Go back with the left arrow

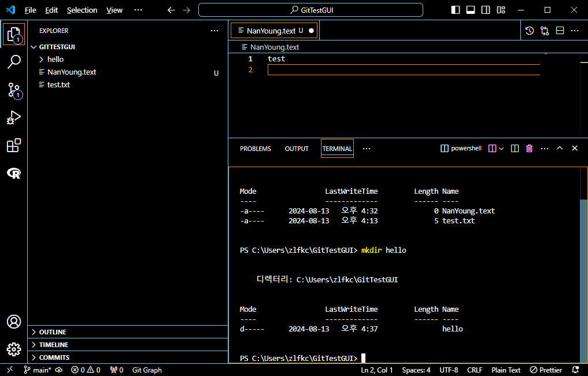pos(171,10)
